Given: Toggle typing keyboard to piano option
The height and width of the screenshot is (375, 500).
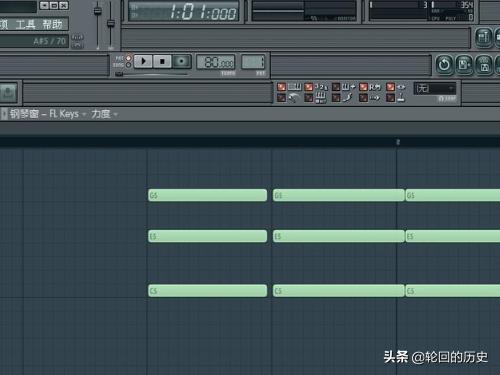Looking at the screenshot, I should click(x=282, y=87).
